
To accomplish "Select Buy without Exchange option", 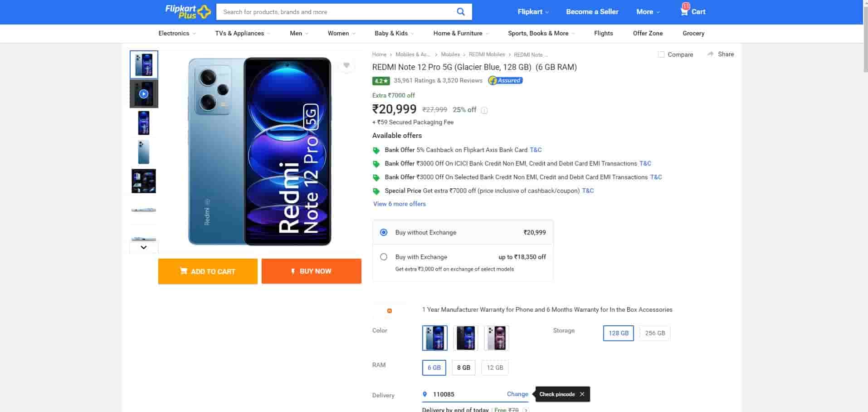I will click(x=384, y=232).
